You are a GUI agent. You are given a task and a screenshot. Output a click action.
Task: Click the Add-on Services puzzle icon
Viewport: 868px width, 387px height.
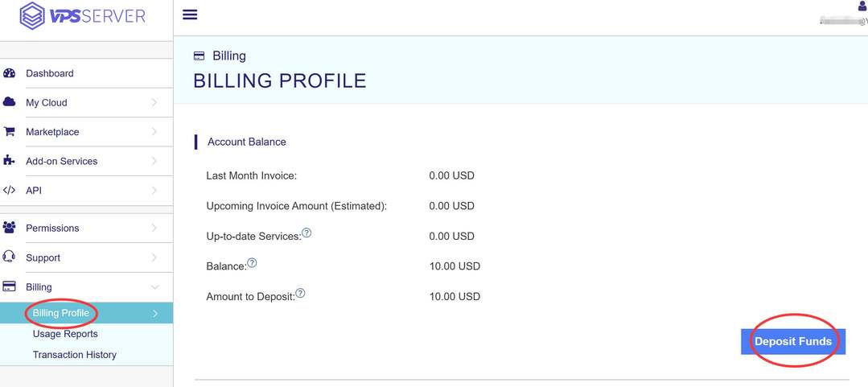click(x=9, y=161)
